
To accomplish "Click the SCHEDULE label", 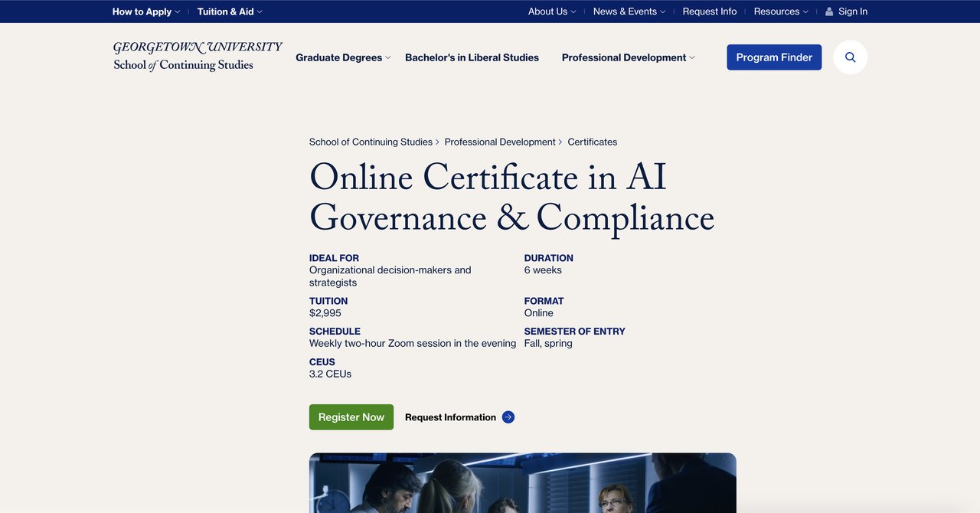I will tap(335, 332).
